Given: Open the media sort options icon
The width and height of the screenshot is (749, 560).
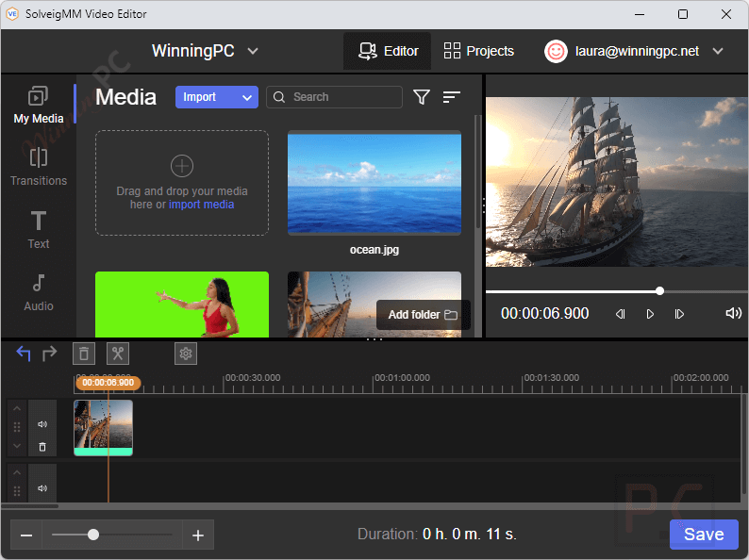Looking at the screenshot, I should (452, 97).
